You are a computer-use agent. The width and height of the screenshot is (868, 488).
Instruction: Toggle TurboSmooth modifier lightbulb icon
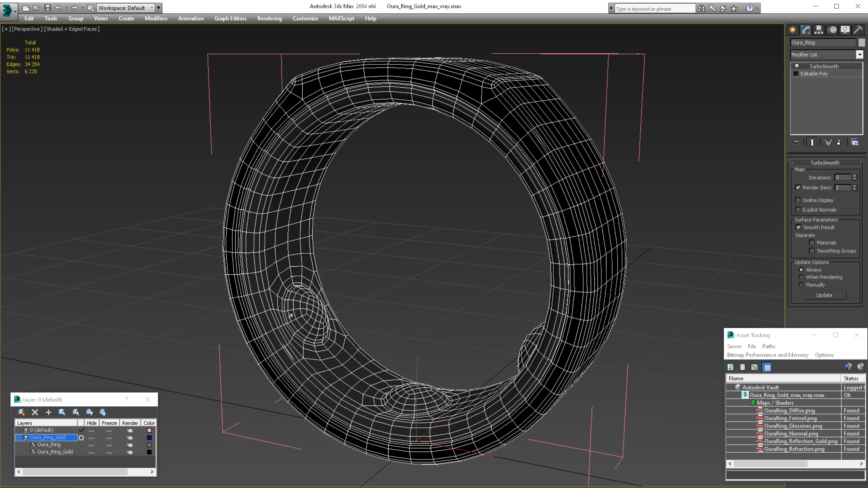point(797,66)
